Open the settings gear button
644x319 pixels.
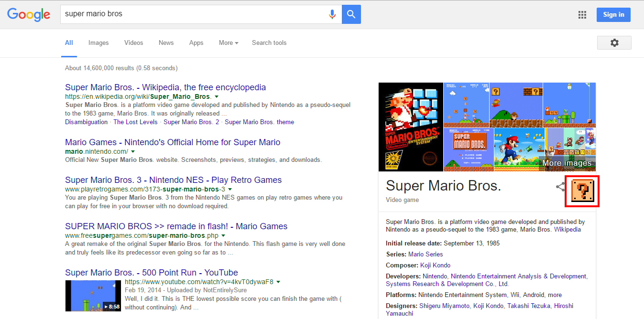[614, 43]
